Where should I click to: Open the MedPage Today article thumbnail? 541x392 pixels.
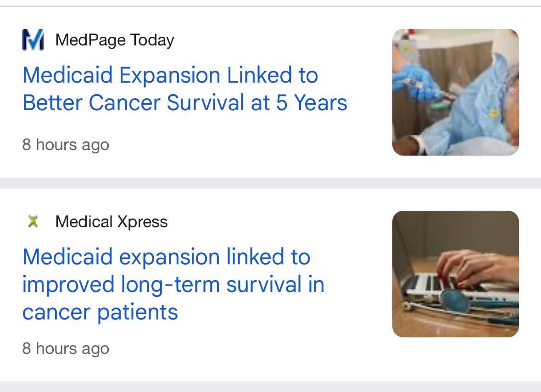click(x=455, y=92)
